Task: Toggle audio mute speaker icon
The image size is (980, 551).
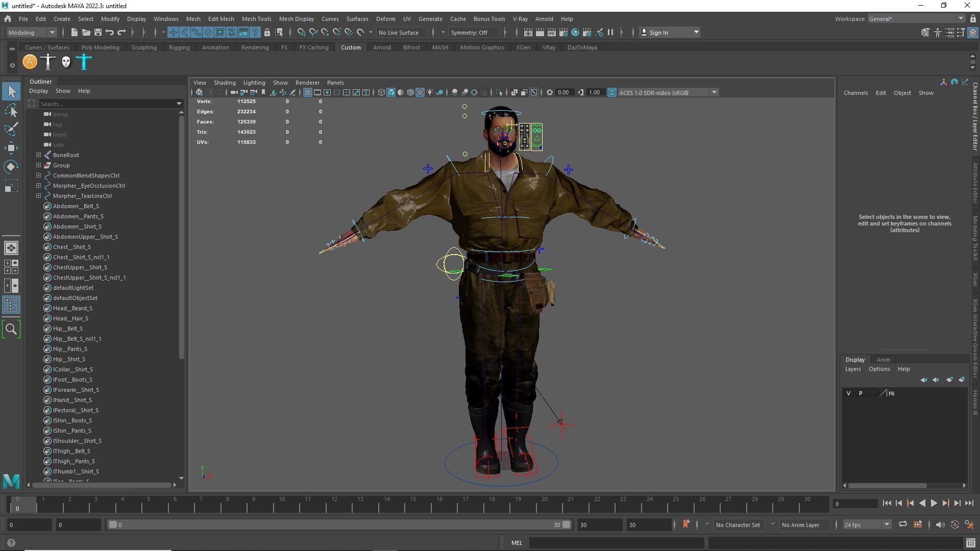Action: pyautogui.click(x=940, y=525)
